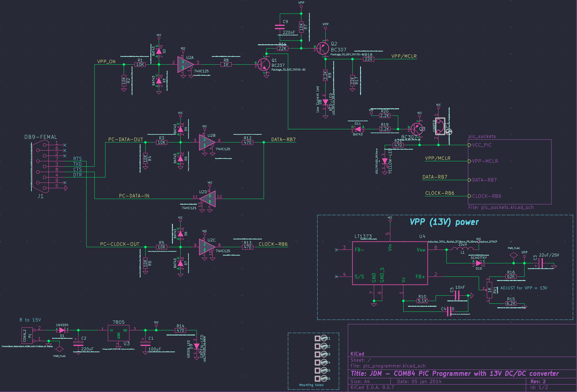Click the DTR pin label
Screen dimensions: 577x392
tap(77, 175)
